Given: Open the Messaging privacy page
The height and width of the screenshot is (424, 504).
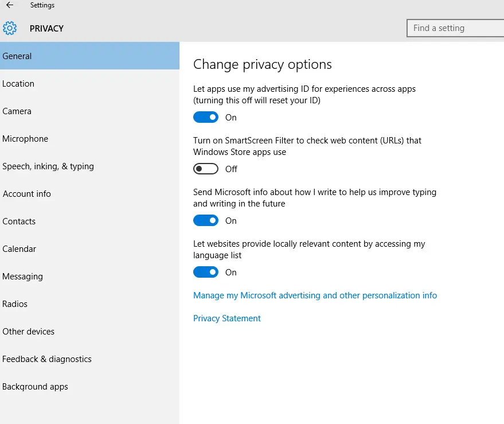Looking at the screenshot, I should point(22,277).
